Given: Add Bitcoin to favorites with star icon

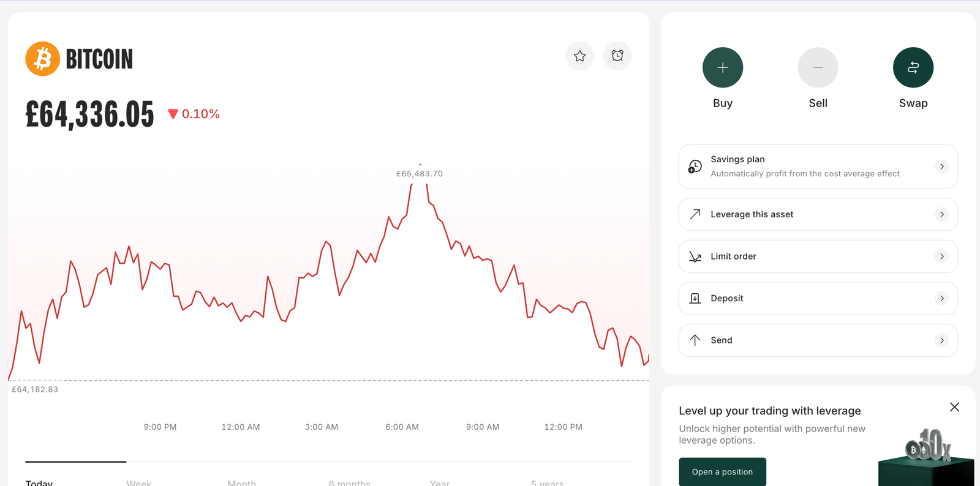Looking at the screenshot, I should [x=579, y=56].
